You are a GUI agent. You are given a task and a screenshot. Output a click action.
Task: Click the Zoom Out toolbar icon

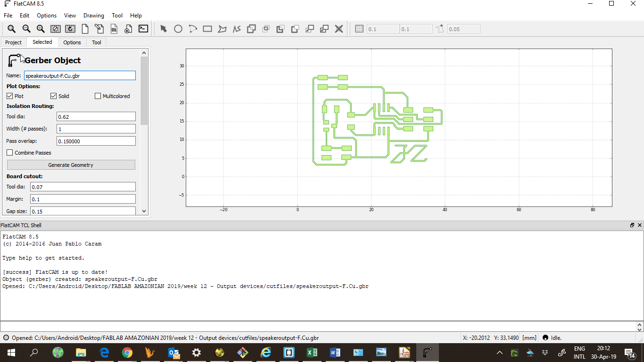pos(26,29)
